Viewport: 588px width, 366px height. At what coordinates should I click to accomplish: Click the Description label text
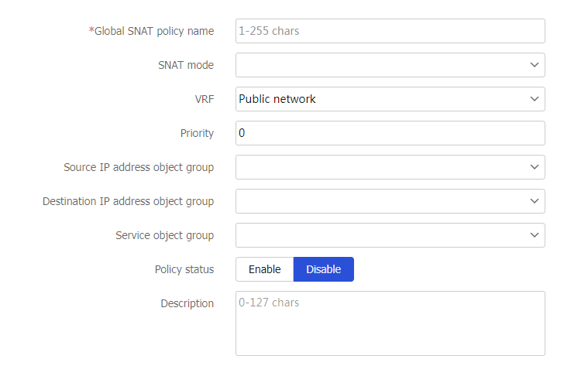tap(187, 303)
